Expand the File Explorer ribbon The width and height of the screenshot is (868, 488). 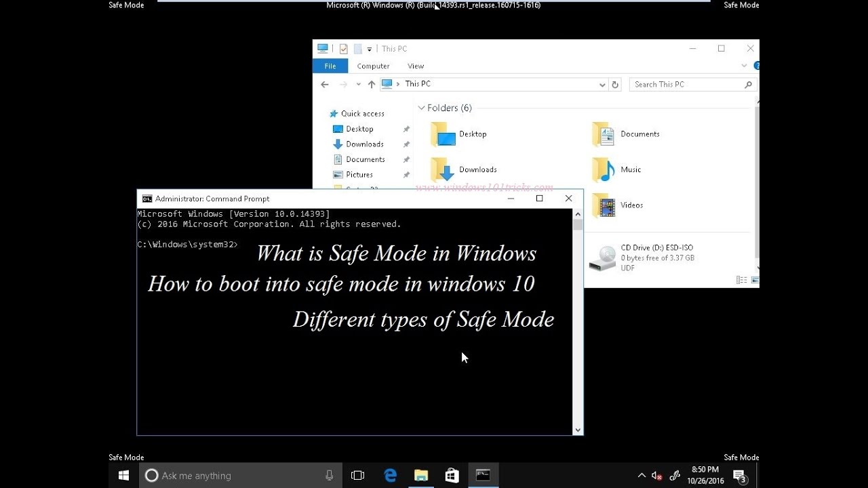click(x=745, y=66)
